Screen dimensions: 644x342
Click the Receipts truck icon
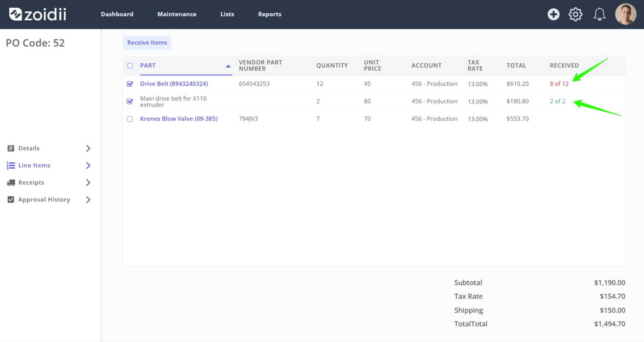point(11,183)
